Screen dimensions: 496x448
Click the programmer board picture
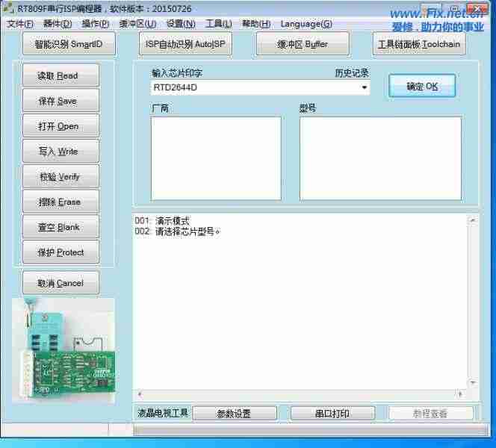click(x=64, y=350)
